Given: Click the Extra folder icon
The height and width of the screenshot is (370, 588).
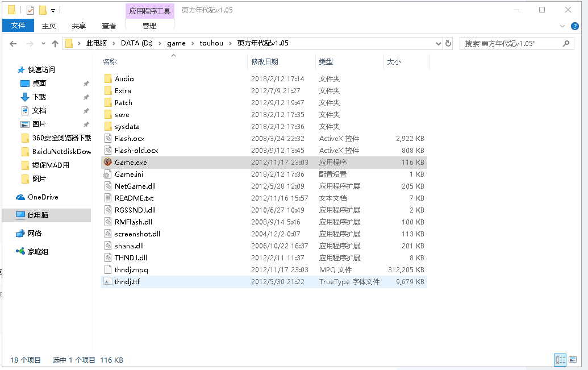Looking at the screenshot, I should click(108, 90).
